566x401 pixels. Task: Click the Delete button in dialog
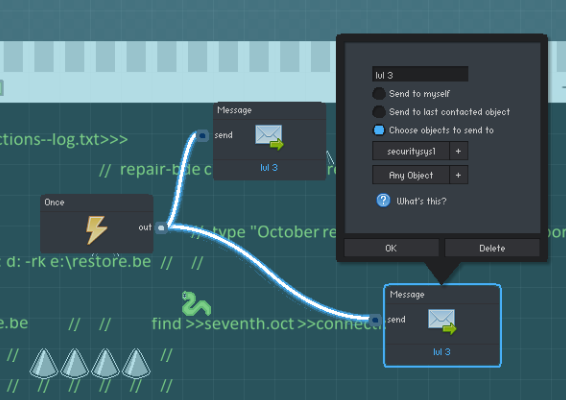tap(492, 248)
